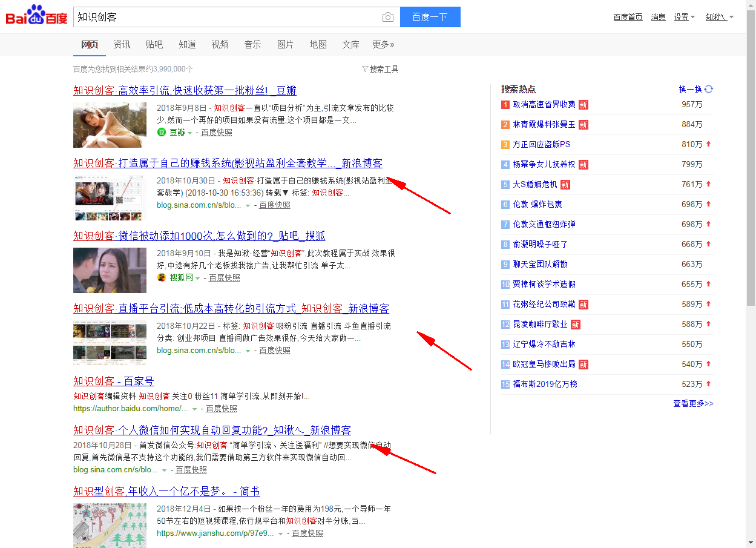
Task: Open hot search 杨幂争女儿抚养权
Action: 544,165
